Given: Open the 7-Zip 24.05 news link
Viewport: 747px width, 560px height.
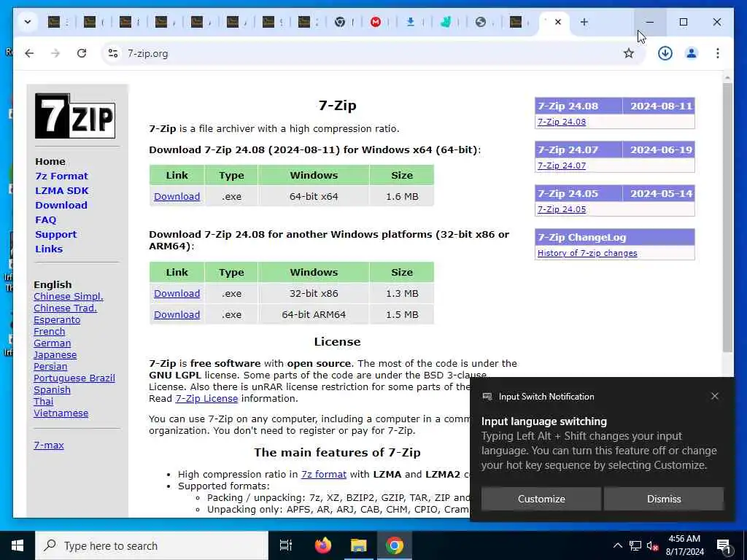Looking at the screenshot, I should (x=562, y=209).
